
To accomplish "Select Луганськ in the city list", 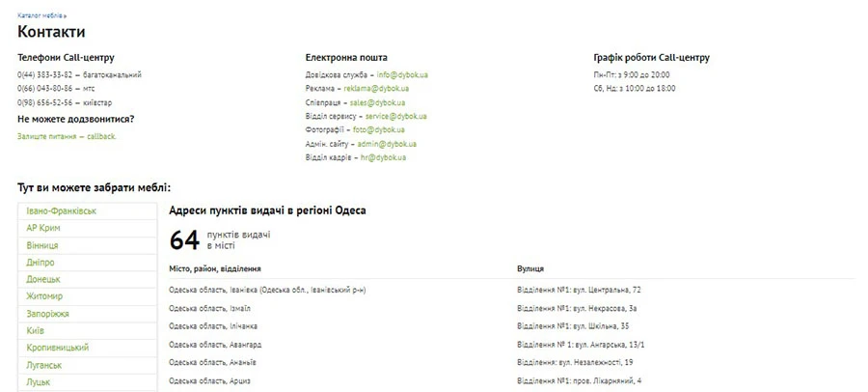I will tap(44, 365).
